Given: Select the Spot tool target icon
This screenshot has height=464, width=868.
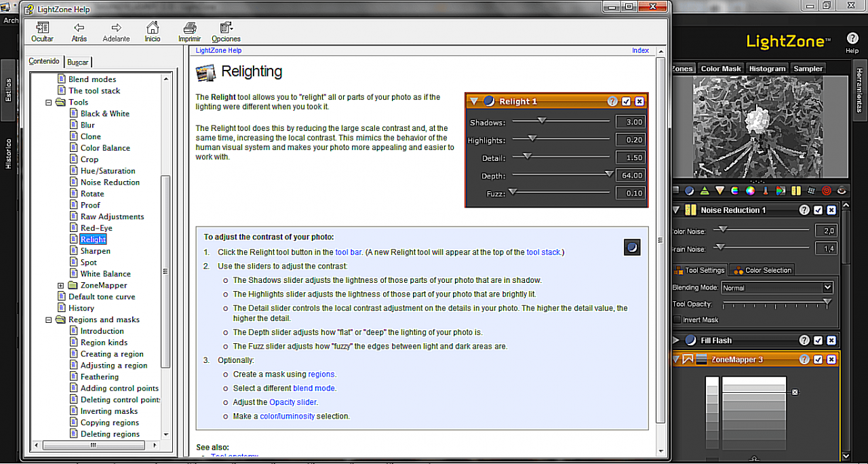Looking at the screenshot, I should (x=827, y=191).
